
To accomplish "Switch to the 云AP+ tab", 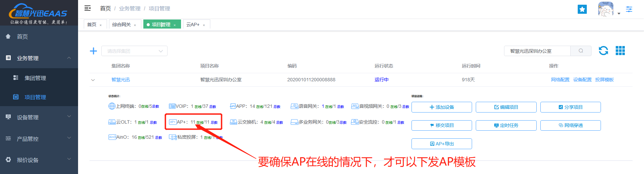I will 193,25.
